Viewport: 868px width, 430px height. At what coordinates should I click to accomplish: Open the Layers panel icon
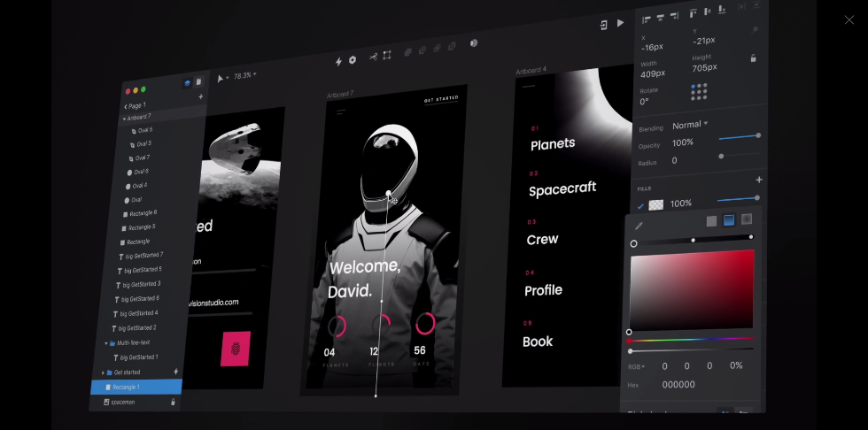click(187, 83)
